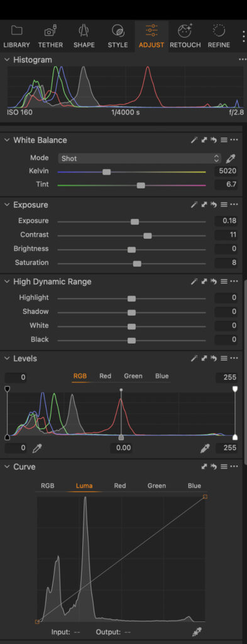
Task: Reset the High Dynamic Range tool
Action: [x=214, y=281]
